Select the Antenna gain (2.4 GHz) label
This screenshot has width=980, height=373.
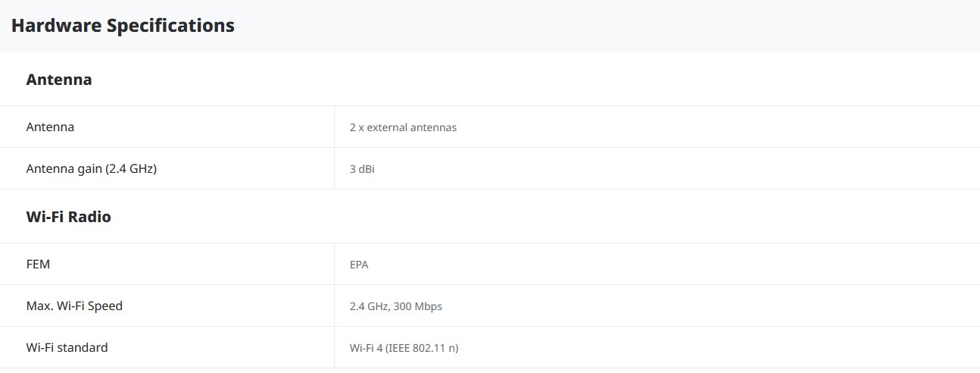click(x=91, y=169)
